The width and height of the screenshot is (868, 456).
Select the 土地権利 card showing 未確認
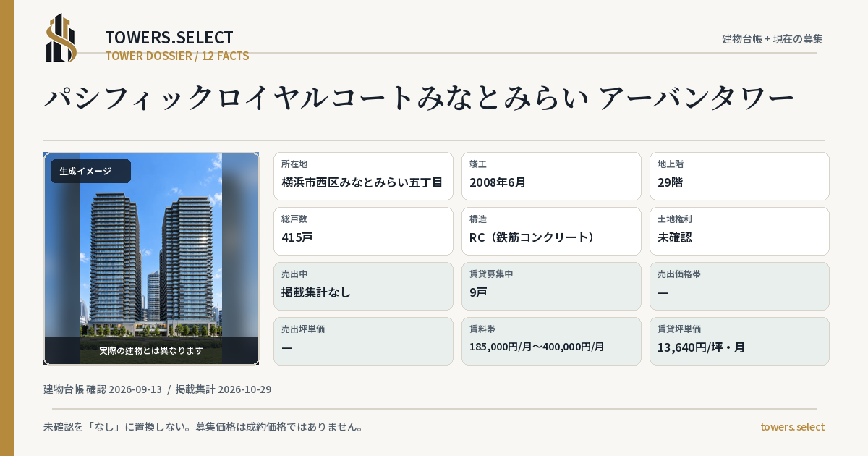point(739,231)
